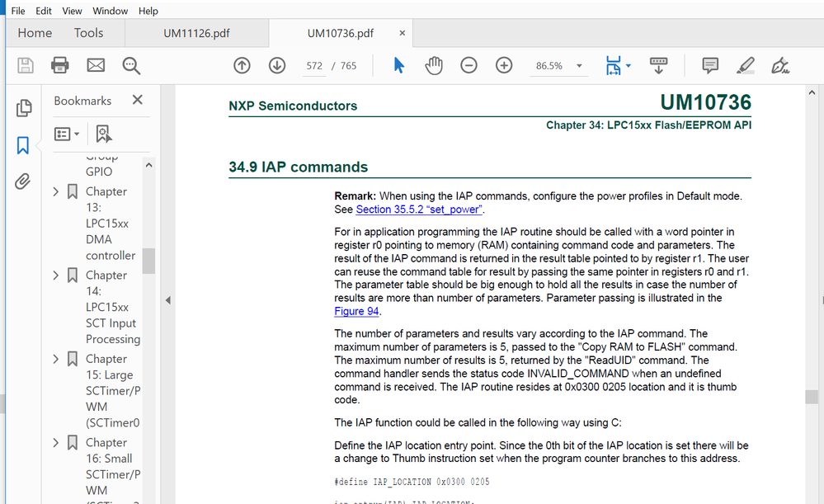Screen dimensions: 824x504
Task: Click the Find current bookmark icon
Action: coord(104,134)
